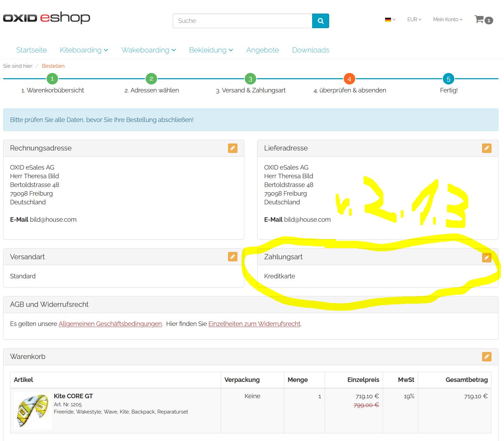
Task: Click the search magnifier button
Action: 320,21
